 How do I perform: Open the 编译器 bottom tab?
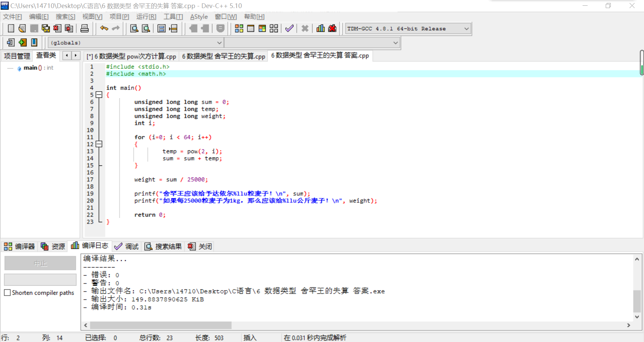[20, 247]
